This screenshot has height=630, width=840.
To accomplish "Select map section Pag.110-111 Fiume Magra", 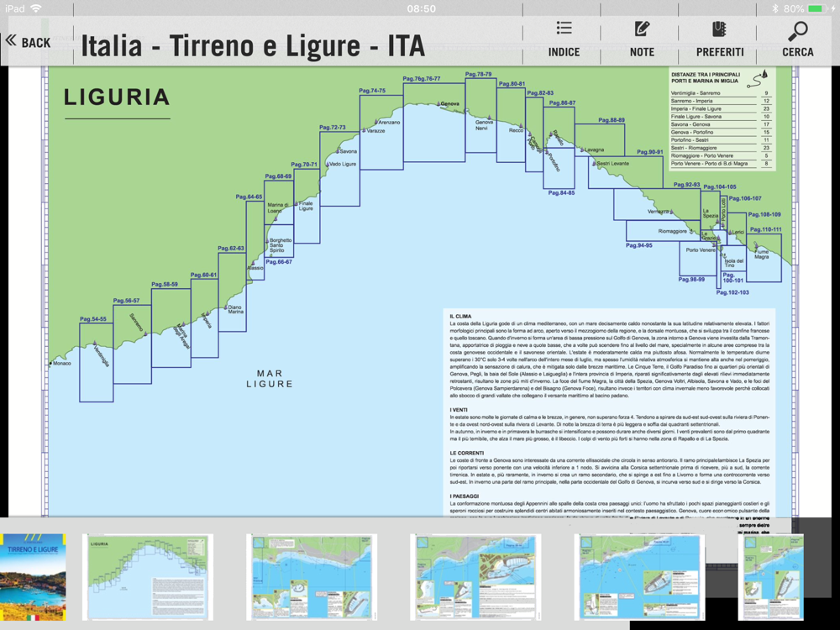I will pyautogui.click(x=764, y=258).
